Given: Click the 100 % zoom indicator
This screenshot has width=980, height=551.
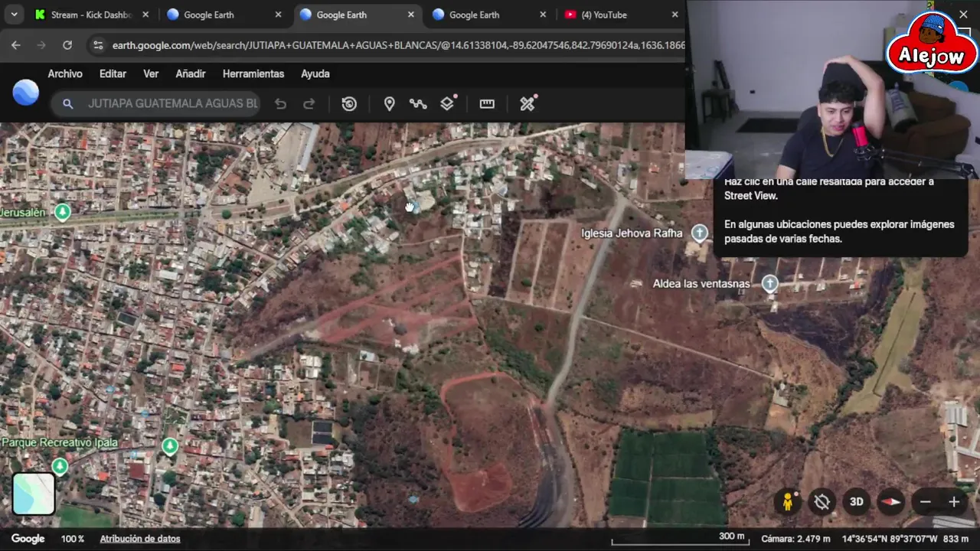Looking at the screenshot, I should tap(73, 539).
